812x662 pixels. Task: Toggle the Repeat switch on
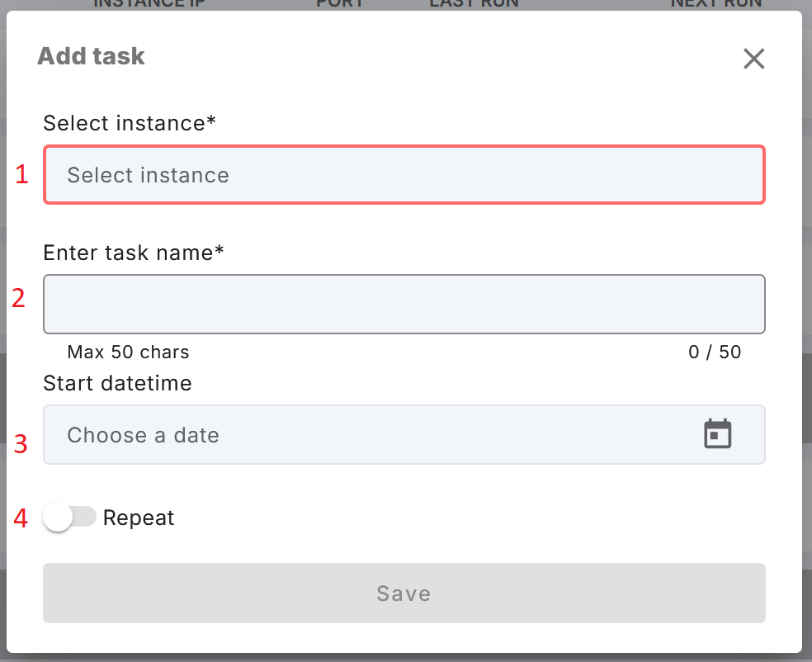tap(69, 517)
